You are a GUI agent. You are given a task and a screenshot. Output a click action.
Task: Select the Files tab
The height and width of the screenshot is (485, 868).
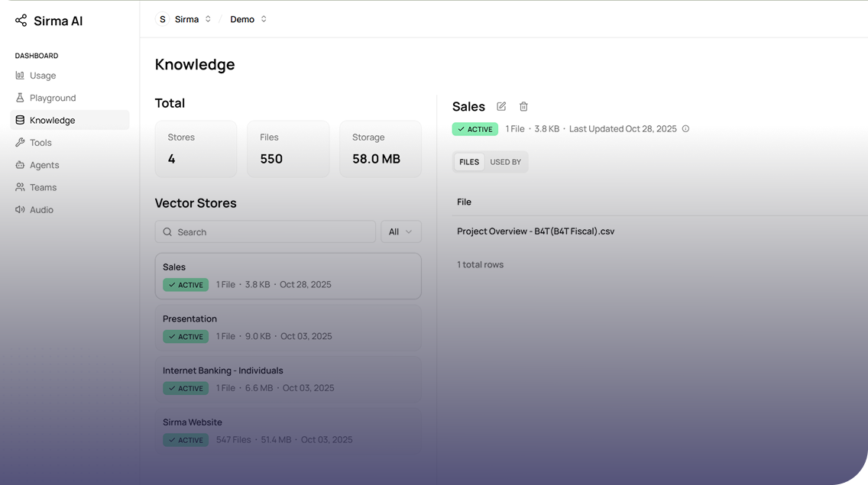pyautogui.click(x=469, y=163)
